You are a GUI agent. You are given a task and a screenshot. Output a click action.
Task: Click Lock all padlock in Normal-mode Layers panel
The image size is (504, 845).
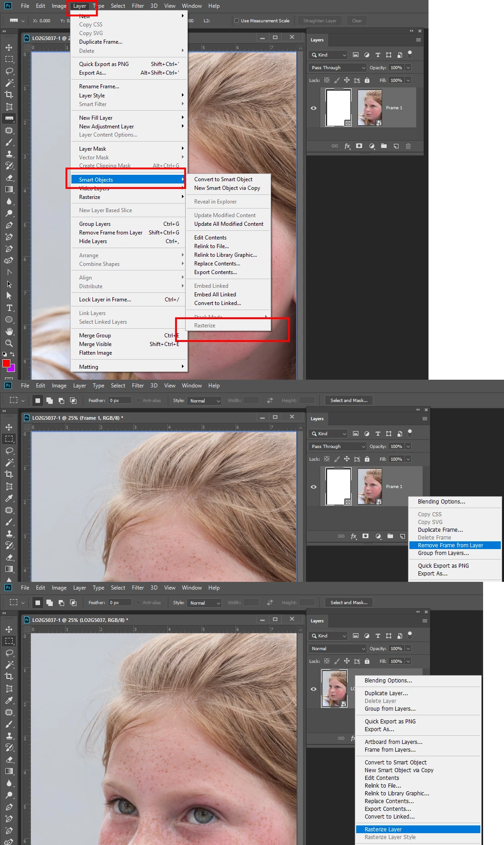367,661
